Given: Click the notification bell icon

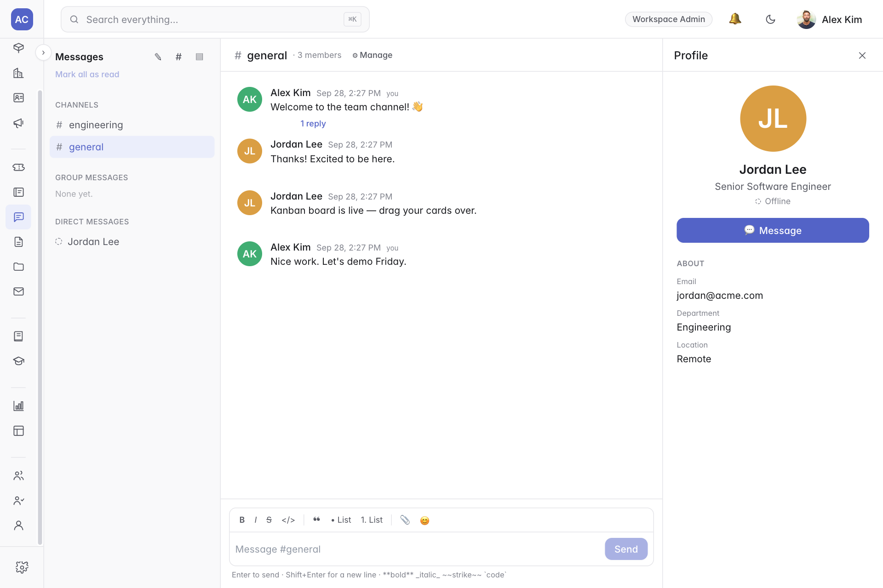Looking at the screenshot, I should pyautogui.click(x=735, y=19).
